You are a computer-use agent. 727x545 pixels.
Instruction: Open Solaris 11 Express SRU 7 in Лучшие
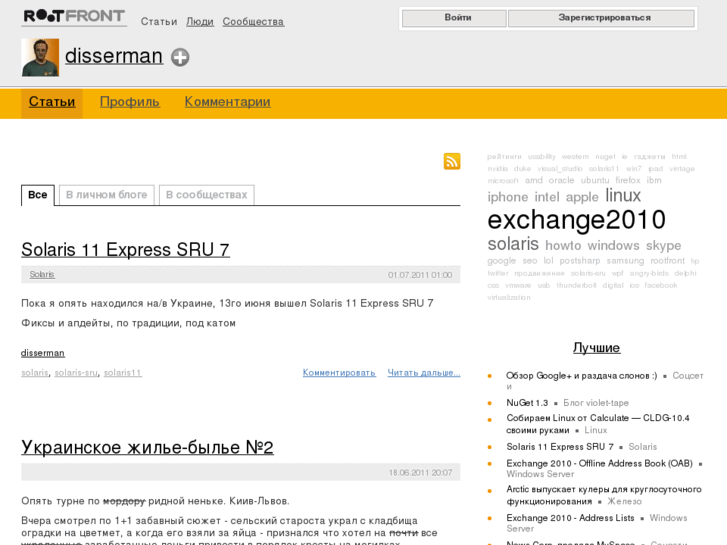[x=560, y=447]
